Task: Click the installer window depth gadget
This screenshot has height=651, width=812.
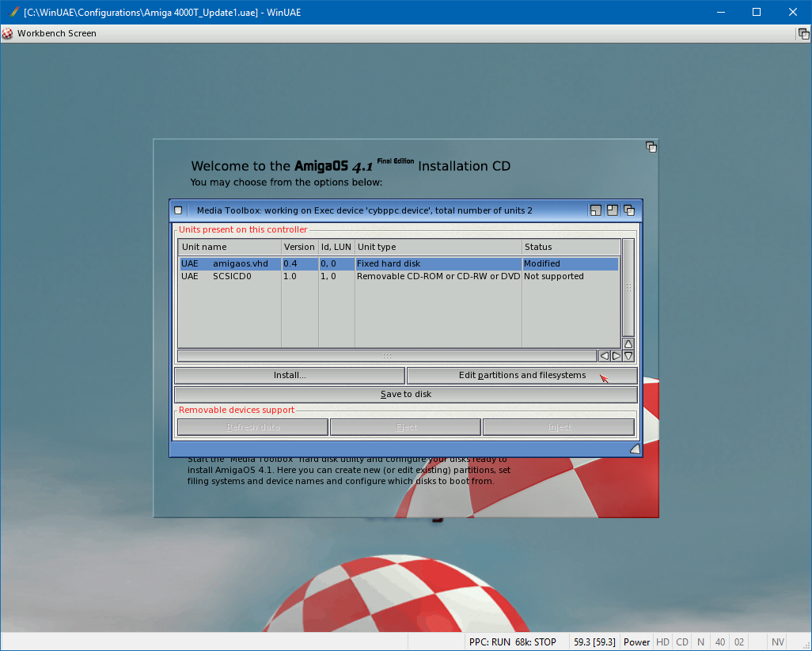Action: (651, 147)
